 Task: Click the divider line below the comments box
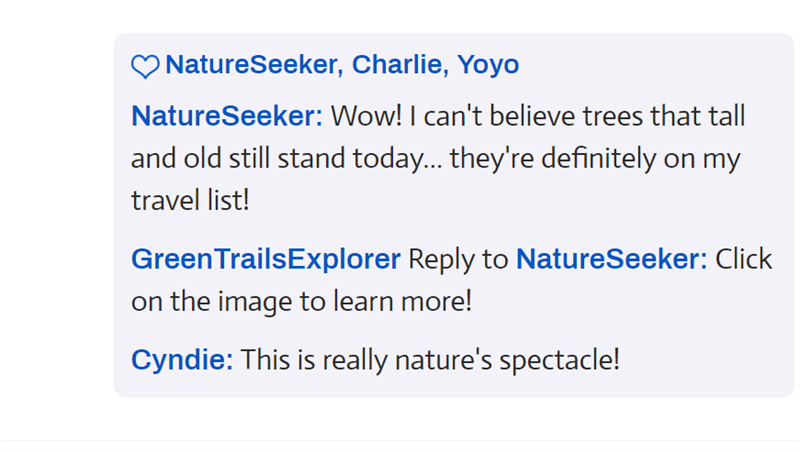pyautogui.click(x=400, y=440)
